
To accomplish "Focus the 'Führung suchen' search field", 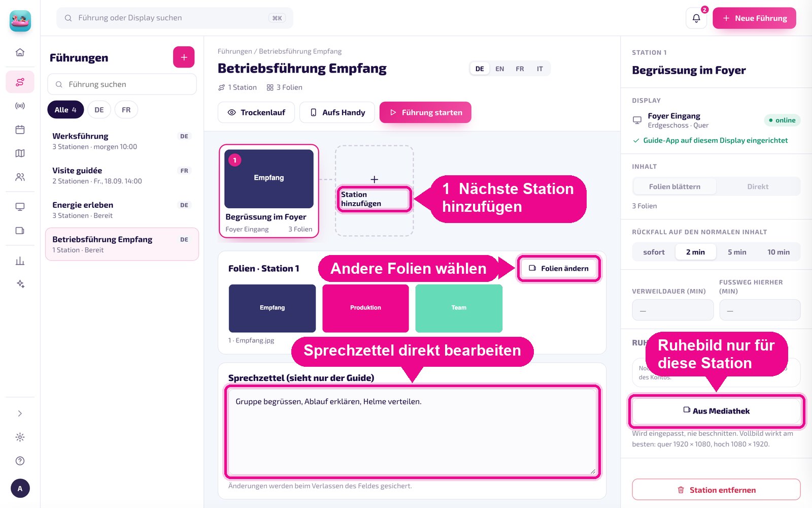I will click(x=122, y=84).
